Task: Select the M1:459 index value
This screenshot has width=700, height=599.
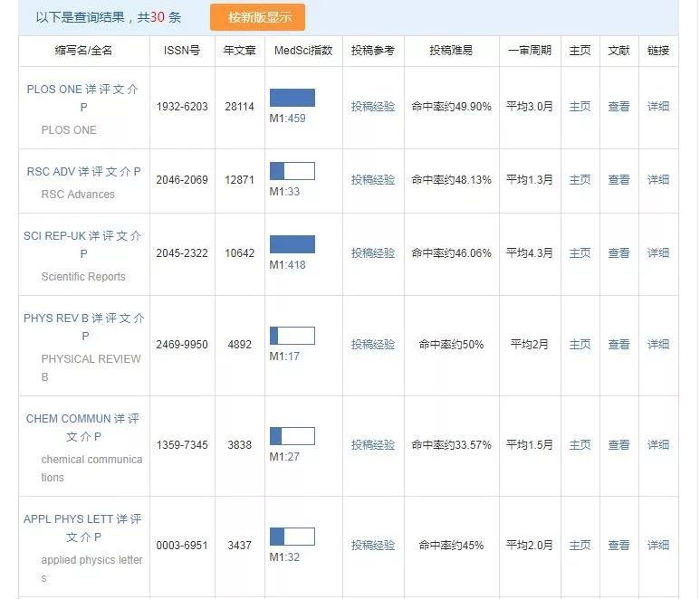Action: pyautogui.click(x=287, y=119)
